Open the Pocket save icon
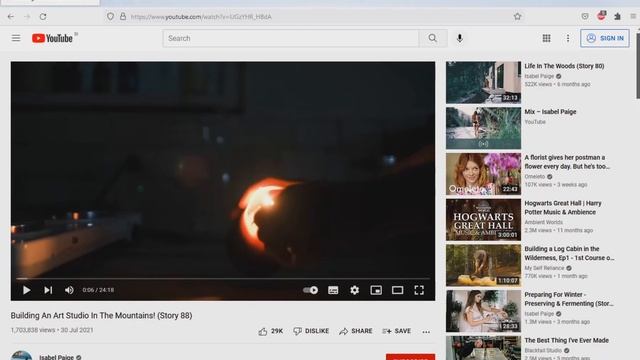This screenshot has width=640, height=360. pos(585,16)
